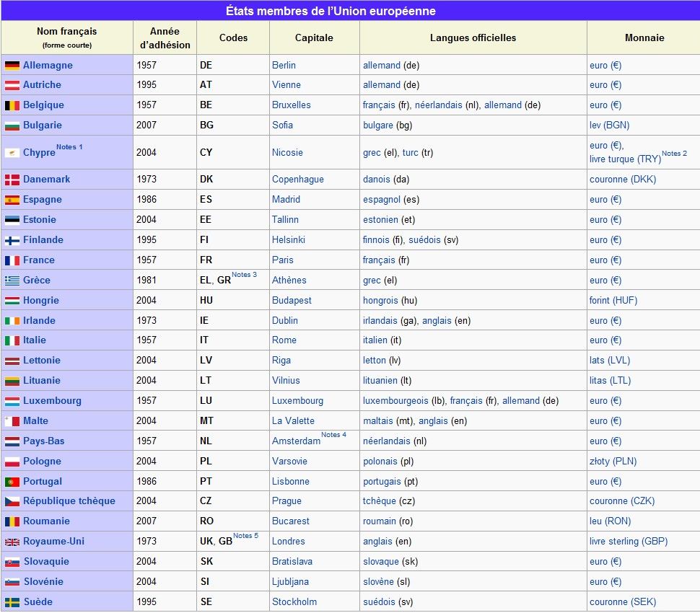The width and height of the screenshot is (700, 613).
Task: Go to the République tchèque country page
Action: tap(69, 501)
